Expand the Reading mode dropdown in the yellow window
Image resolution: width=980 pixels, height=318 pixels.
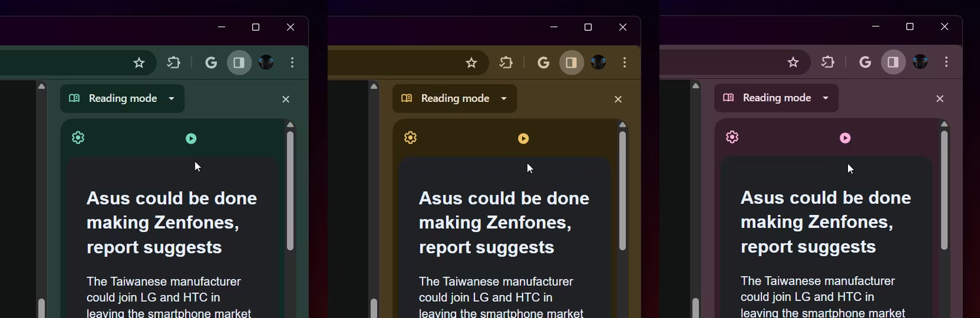[x=455, y=99]
